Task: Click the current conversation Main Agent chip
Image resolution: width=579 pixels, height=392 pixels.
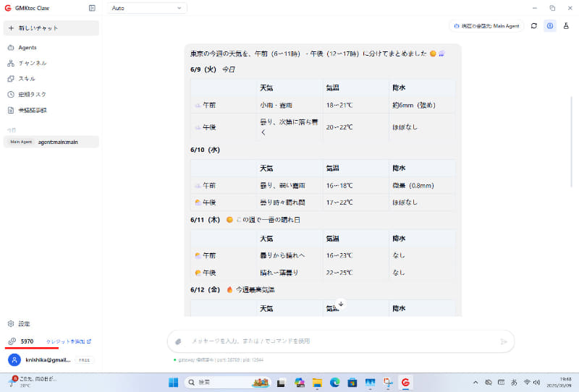Action: coord(486,26)
